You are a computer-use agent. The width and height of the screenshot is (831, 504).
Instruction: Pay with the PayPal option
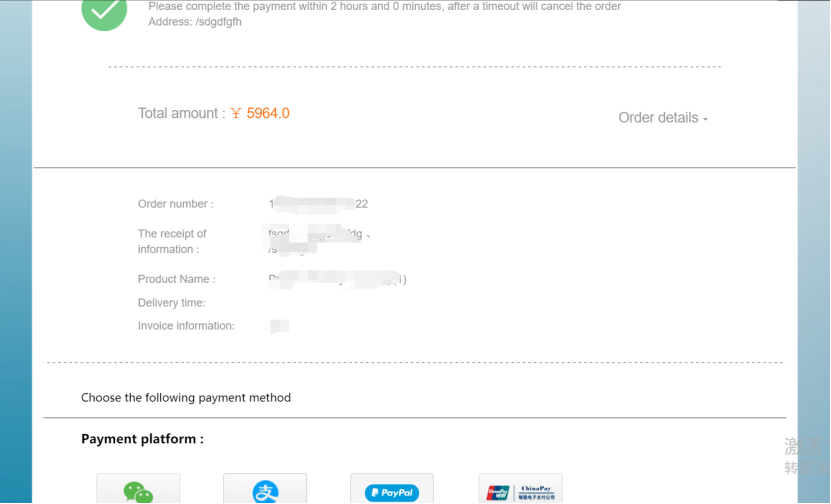click(x=392, y=488)
